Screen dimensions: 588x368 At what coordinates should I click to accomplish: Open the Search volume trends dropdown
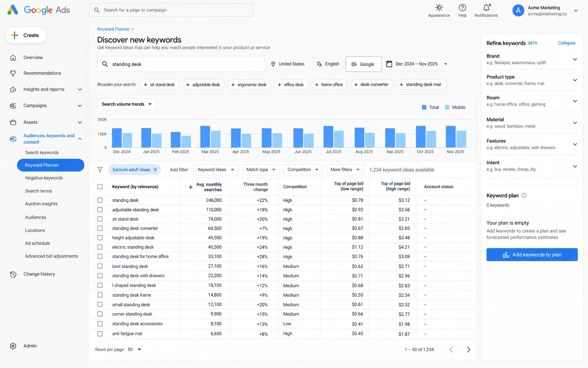(127, 104)
